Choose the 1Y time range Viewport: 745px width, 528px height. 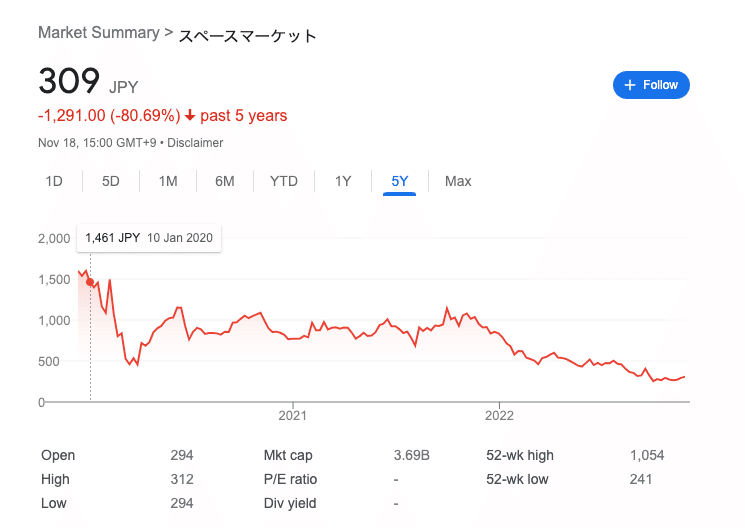point(343,181)
